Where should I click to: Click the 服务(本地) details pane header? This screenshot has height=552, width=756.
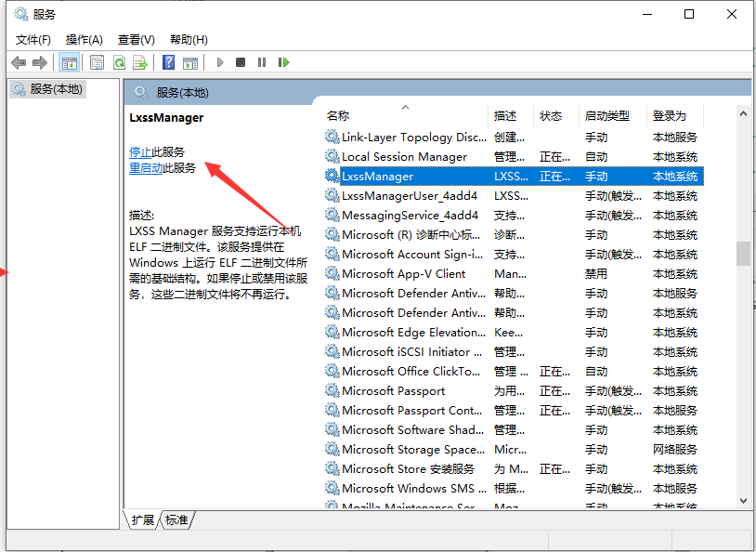click(182, 93)
